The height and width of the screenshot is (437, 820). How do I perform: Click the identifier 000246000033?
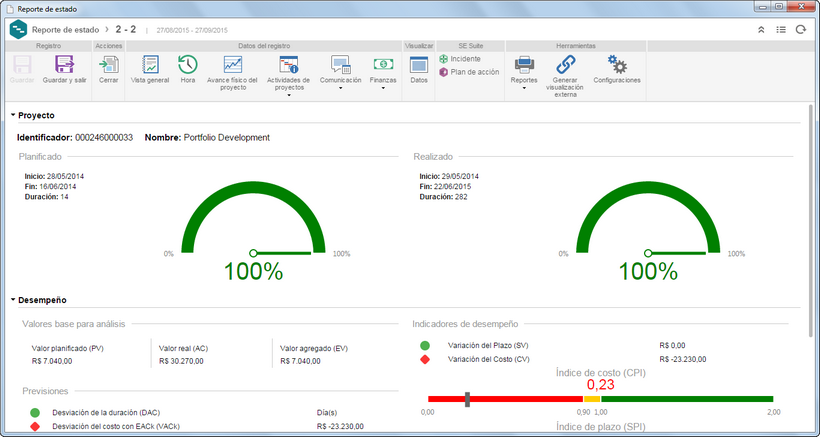pos(104,138)
